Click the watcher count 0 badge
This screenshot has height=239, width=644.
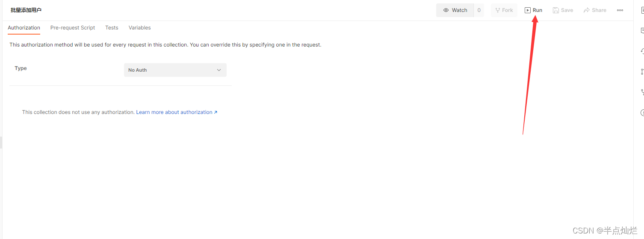[479, 10]
